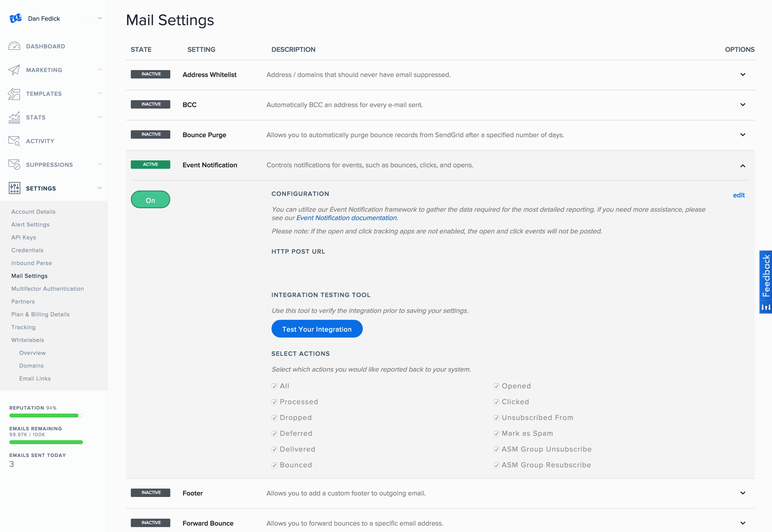Open API Keys settings page
772x532 pixels.
(24, 237)
